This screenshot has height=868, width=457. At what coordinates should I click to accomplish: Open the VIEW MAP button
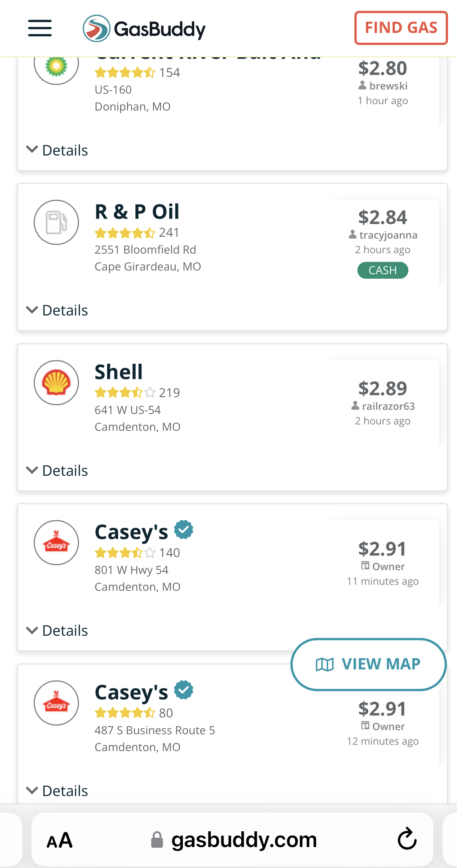(x=368, y=664)
